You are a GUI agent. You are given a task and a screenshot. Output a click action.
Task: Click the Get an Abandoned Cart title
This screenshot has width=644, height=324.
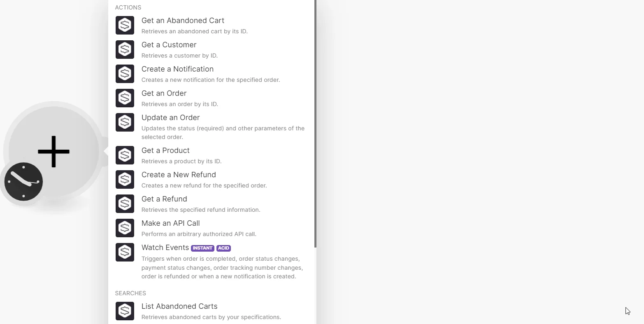coord(183,21)
